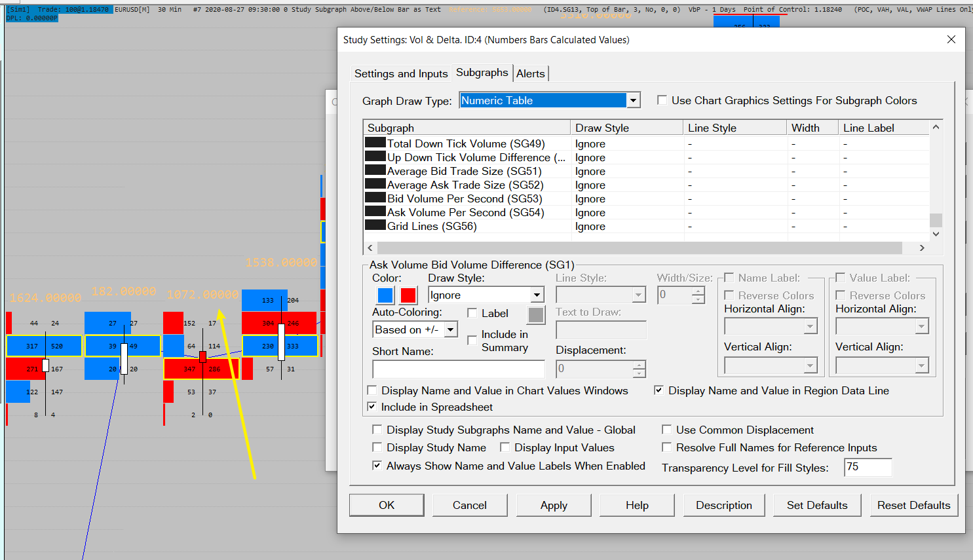Toggle Include in Spreadsheet checkbox
This screenshot has width=973, height=560.
click(x=372, y=407)
